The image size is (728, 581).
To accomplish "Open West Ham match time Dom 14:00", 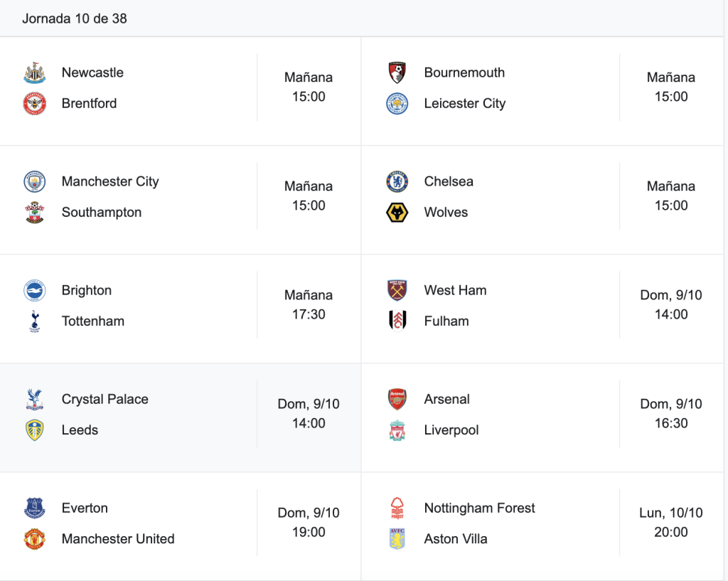I will [671, 304].
